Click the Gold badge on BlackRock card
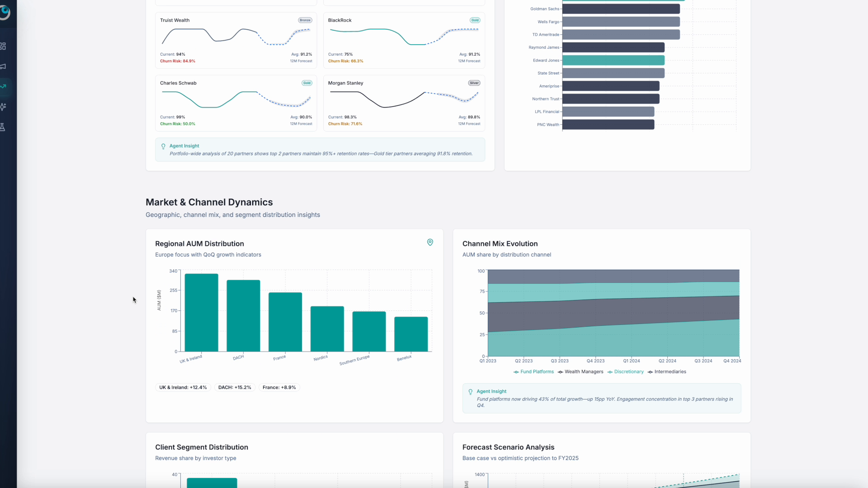The width and height of the screenshot is (868, 488). pos(475,20)
